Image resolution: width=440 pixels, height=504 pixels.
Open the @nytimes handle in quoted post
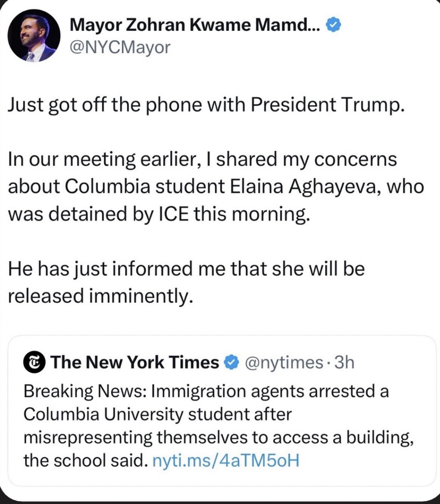coord(285,363)
